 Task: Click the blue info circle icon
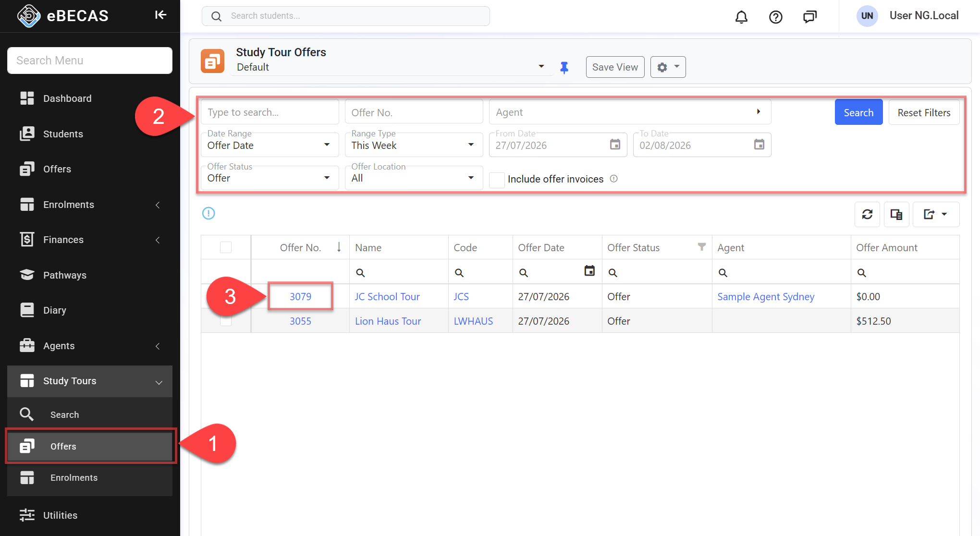tap(208, 213)
